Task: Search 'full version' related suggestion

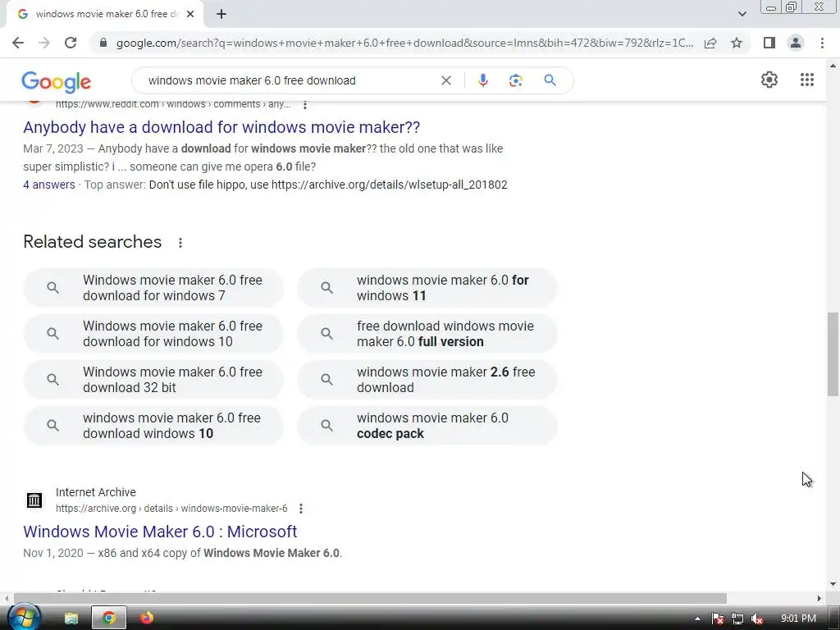Action: point(427,334)
